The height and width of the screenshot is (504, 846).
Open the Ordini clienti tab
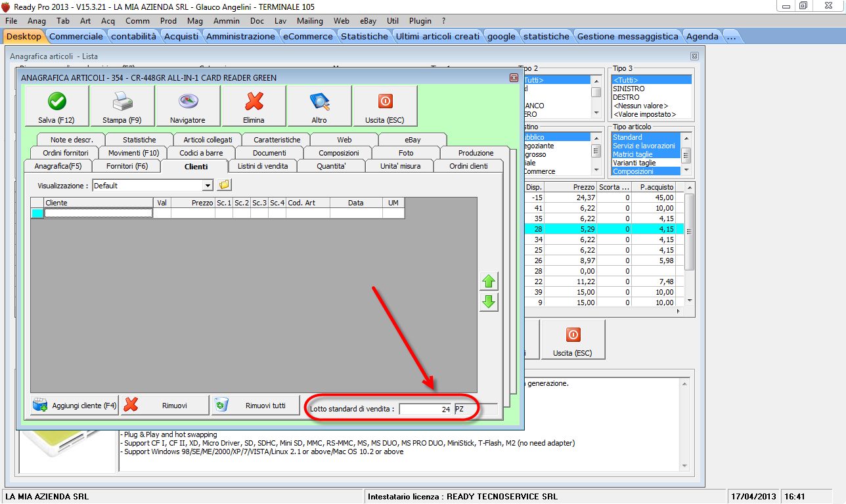click(x=468, y=166)
